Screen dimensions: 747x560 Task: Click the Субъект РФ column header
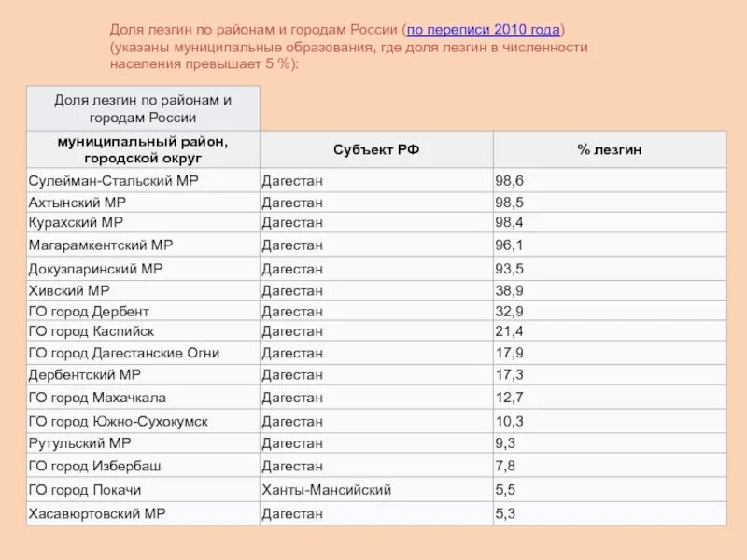pyautogui.click(x=376, y=149)
